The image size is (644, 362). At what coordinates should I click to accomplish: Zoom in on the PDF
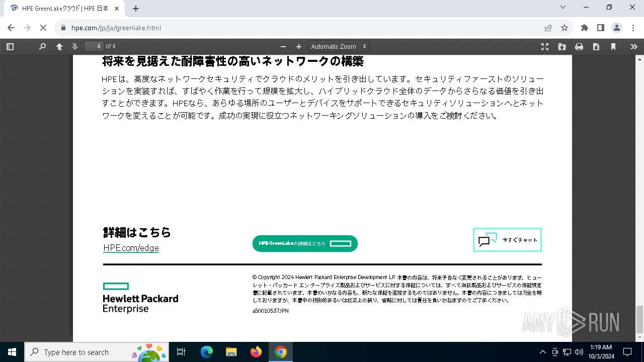point(299,47)
